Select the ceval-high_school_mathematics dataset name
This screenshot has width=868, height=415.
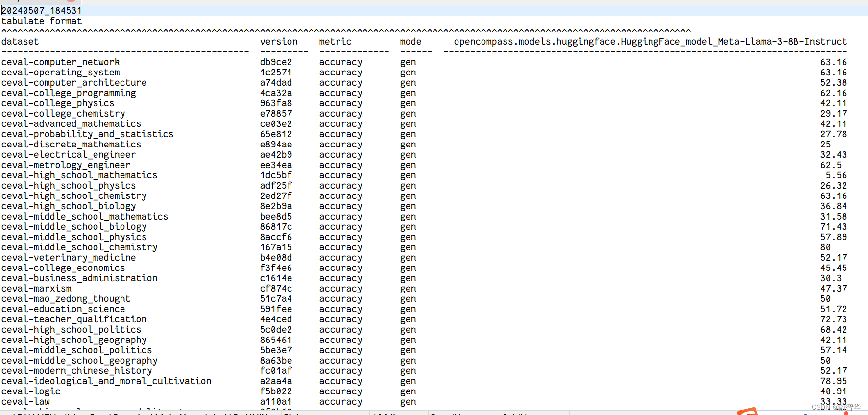pos(79,175)
